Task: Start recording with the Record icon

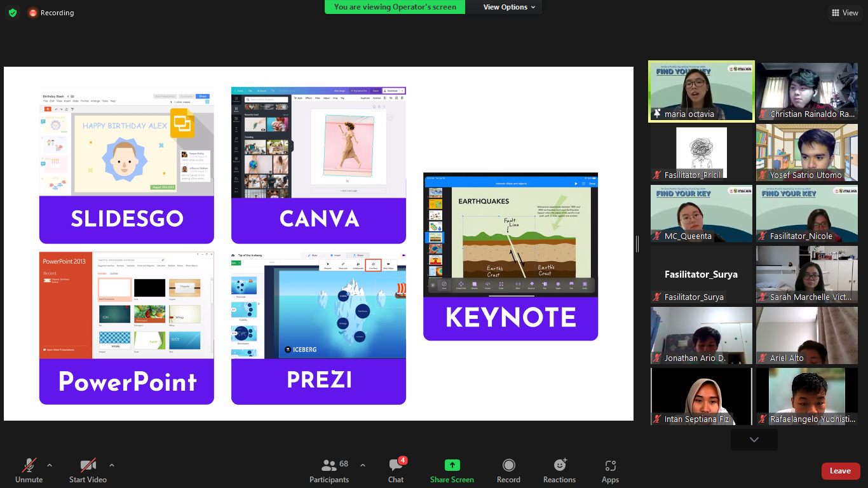Action: coord(508,465)
